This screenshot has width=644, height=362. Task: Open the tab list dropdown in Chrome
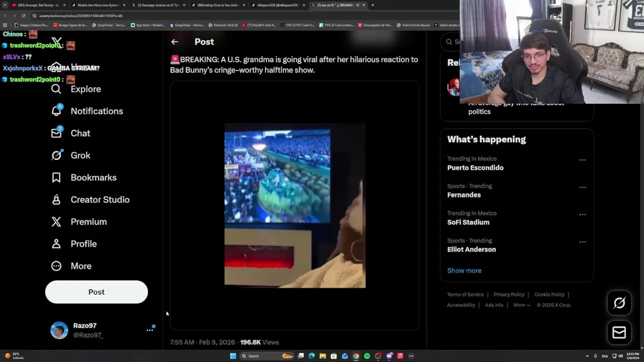tap(5, 5)
